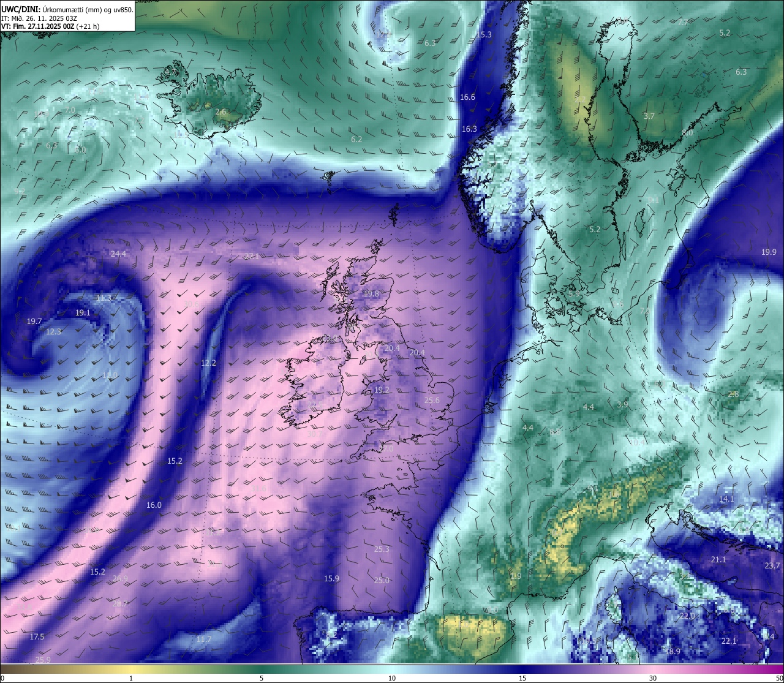This screenshot has height=683, width=784.
Task: Click the 15.3 value label
Action: click(x=484, y=35)
